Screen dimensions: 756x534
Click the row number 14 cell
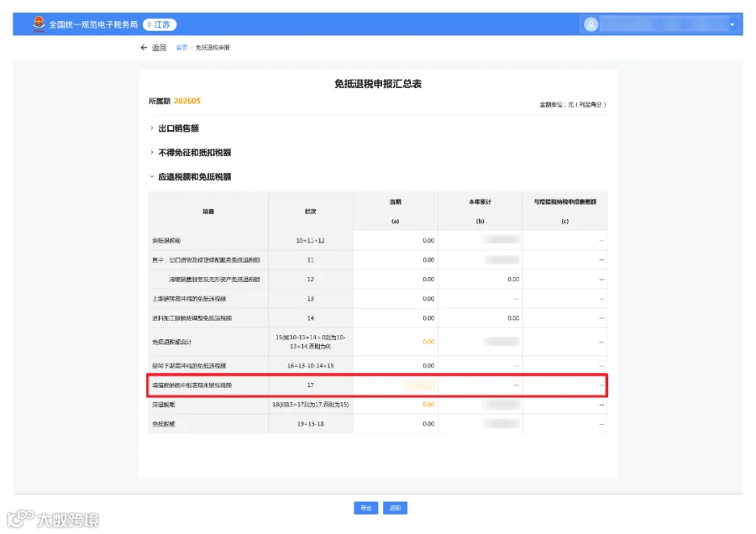point(311,318)
